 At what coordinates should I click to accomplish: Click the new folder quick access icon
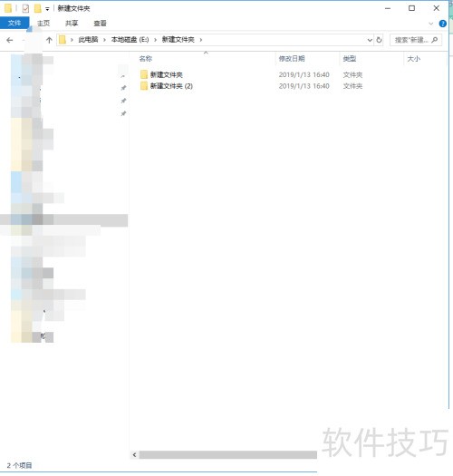pos(38,8)
